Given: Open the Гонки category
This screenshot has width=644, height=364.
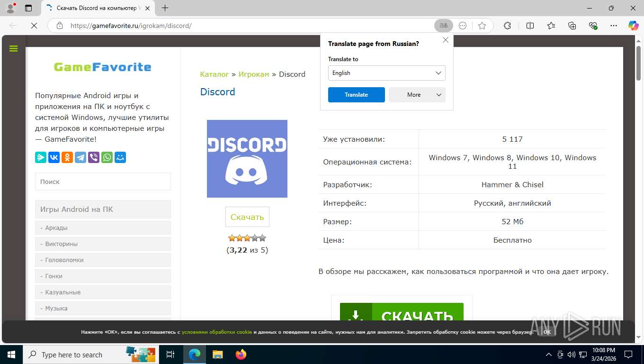Looking at the screenshot, I should click(x=103, y=276).
